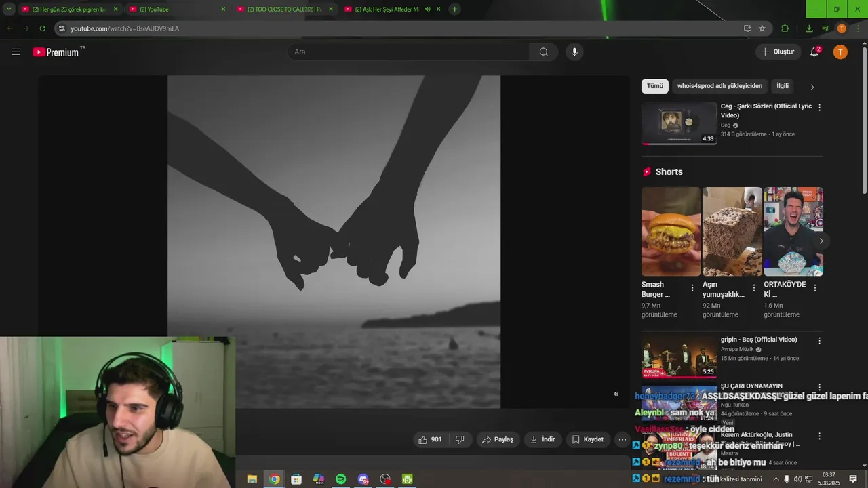Click the address bar URL
The image size is (868, 488).
(x=125, y=28)
